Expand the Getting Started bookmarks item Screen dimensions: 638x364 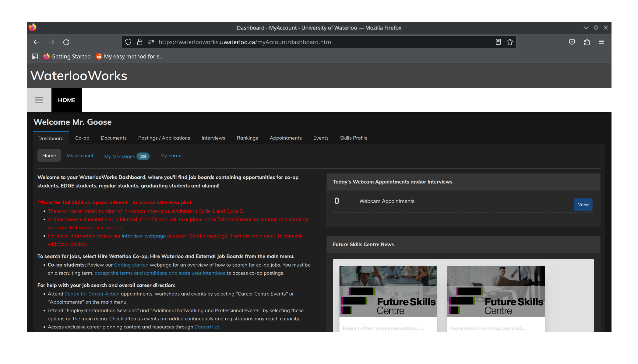[67, 56]
